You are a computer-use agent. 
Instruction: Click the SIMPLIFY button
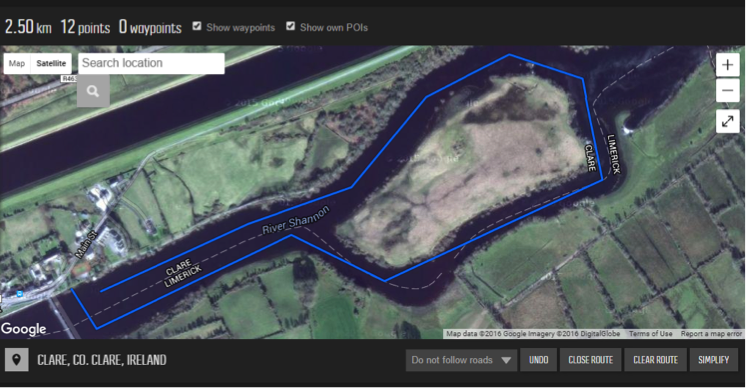714,360
